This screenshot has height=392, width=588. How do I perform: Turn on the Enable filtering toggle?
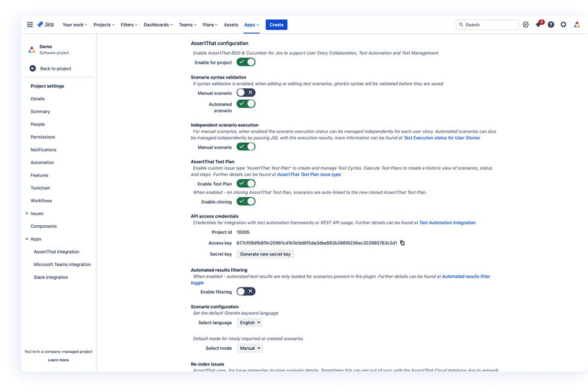pyautogui.click(x=246, y=291)
